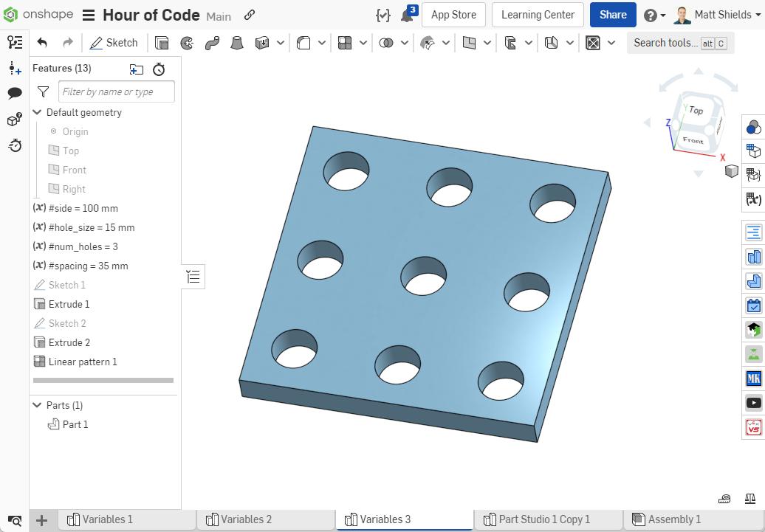Collapse the Default geometry section
This screenshot has height=532, width=765.
click(36, 112)
